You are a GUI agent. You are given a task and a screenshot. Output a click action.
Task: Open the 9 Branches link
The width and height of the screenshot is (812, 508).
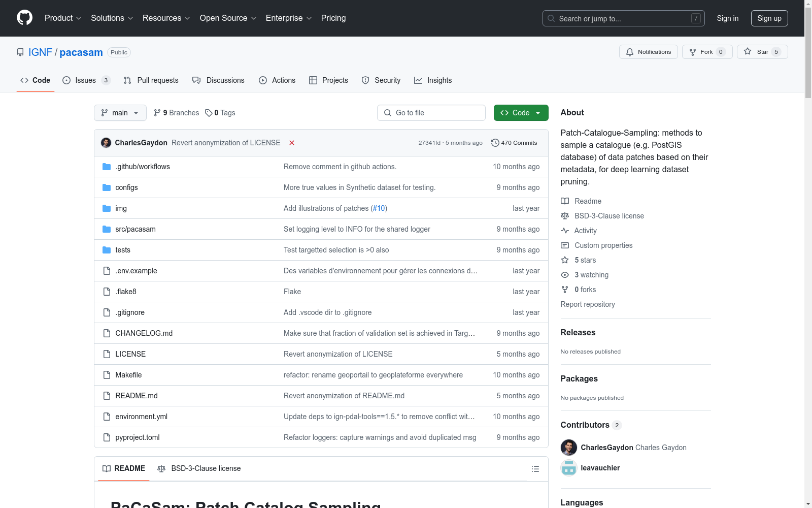tap(177, 113)
